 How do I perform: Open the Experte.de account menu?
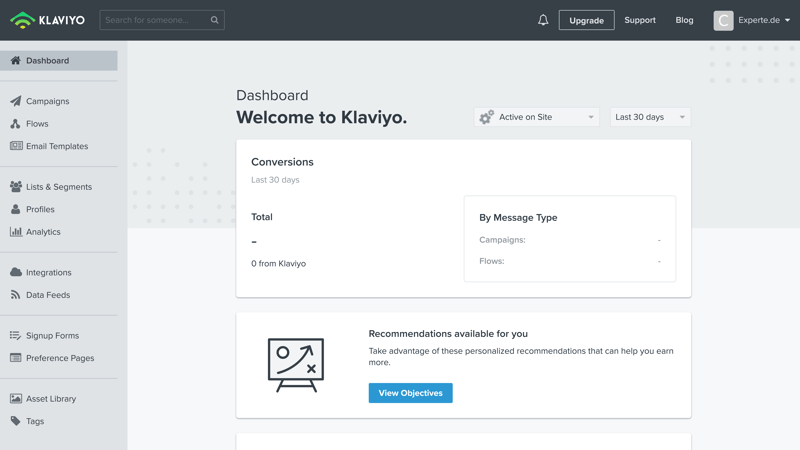point(752,20)
